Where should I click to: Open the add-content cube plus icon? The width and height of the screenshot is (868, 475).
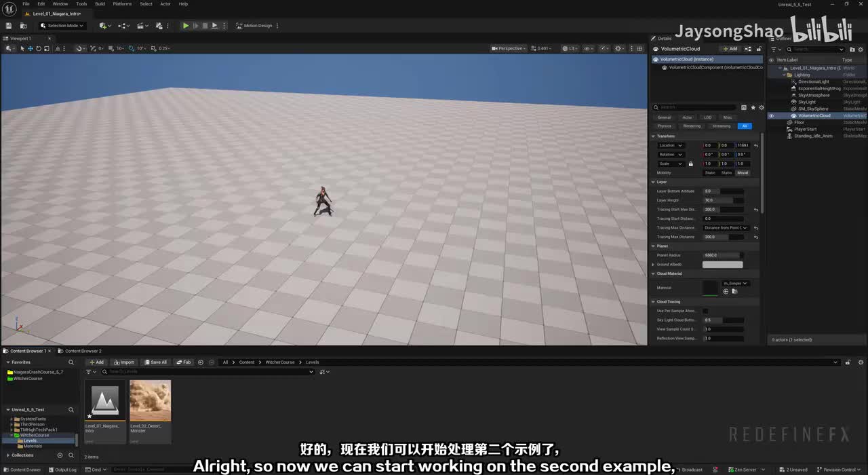104,26
